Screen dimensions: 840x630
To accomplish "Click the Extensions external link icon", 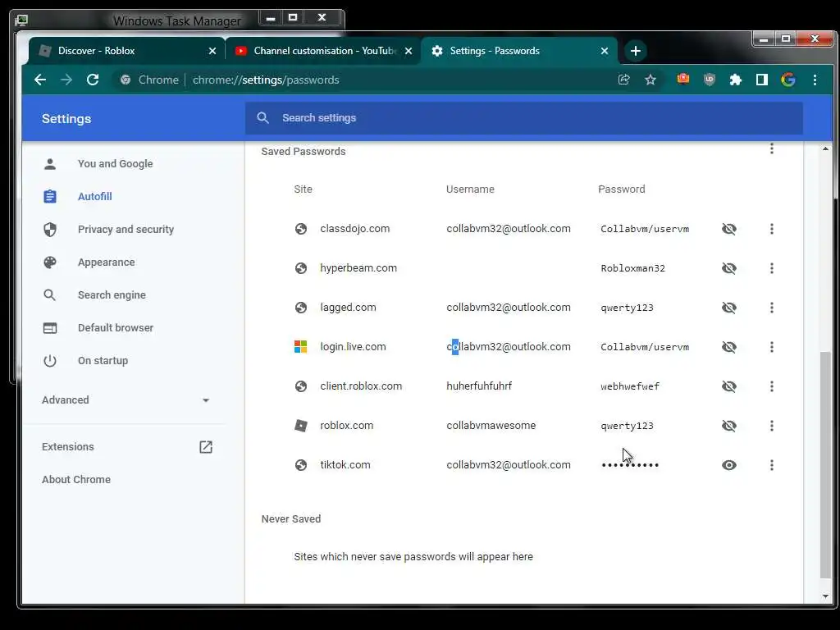I will click(x=206, y=447).
